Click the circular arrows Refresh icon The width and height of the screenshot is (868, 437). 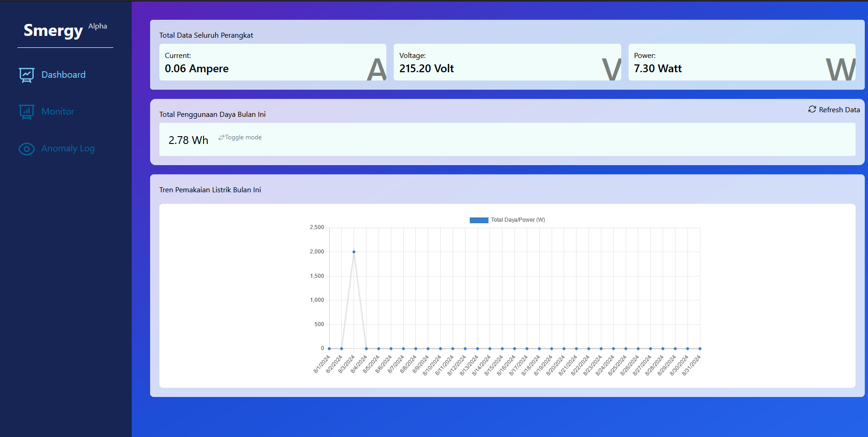click(812, 109)
